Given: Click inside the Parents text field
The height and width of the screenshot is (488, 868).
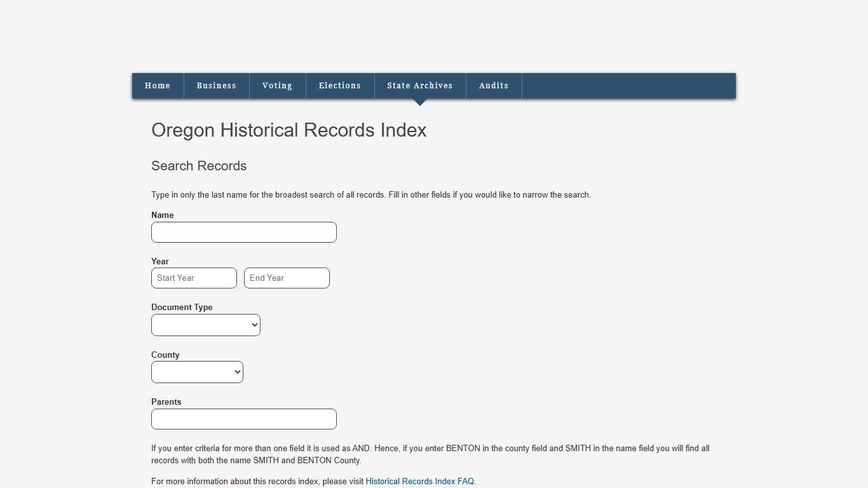Looking at the screenshot, I should pos(243,419).
